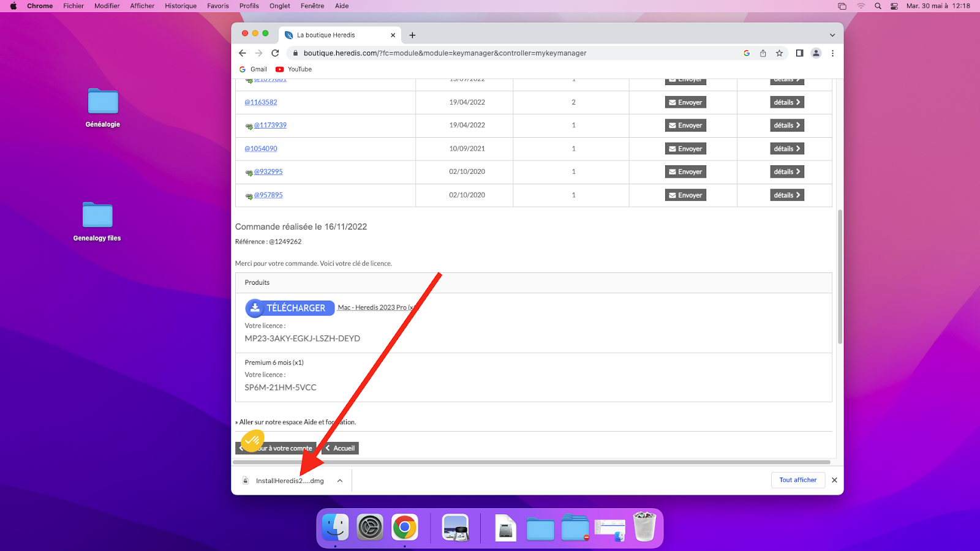Open the Favoris menu
This screenshot has width=980, height=551.
tap(217, 6)
